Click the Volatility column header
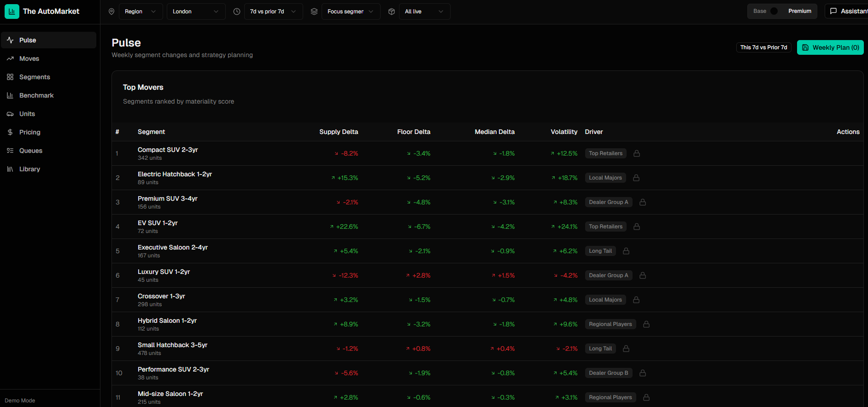Screen dimensions: 868x407 coord(564,132)
